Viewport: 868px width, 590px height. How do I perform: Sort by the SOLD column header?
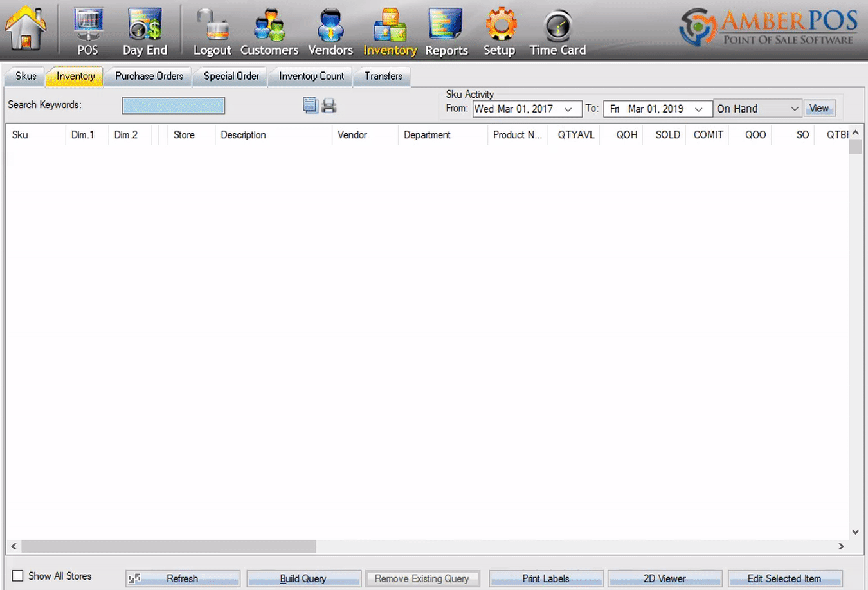[x=664, y=135]
